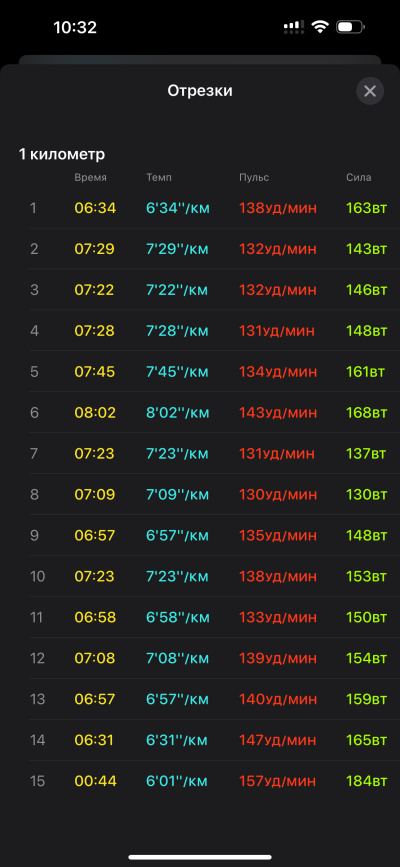The height and width of the screenshot is (867, 400).
Task: Tap time 06:31 on split 14
Action: [x=95, y=740]
